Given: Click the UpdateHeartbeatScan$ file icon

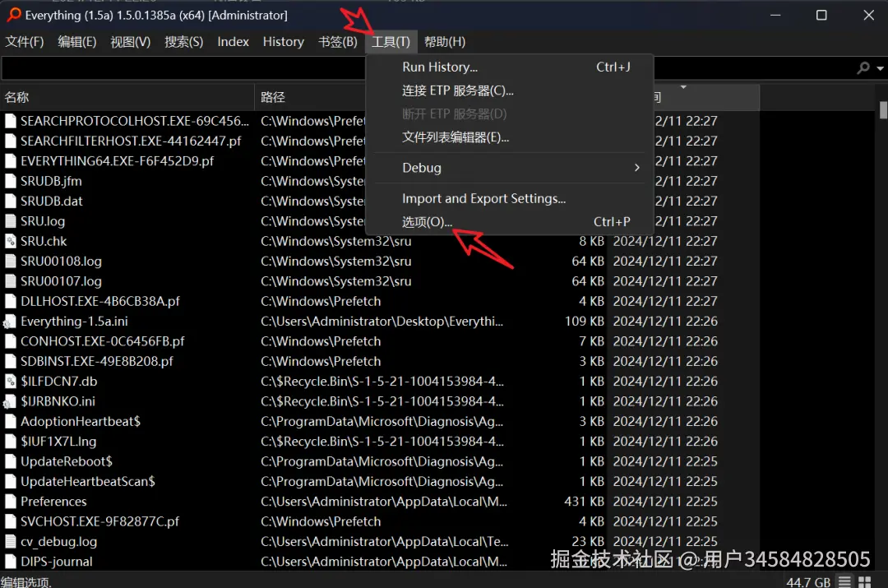Looking at the screenshot, I should (10, 482).
